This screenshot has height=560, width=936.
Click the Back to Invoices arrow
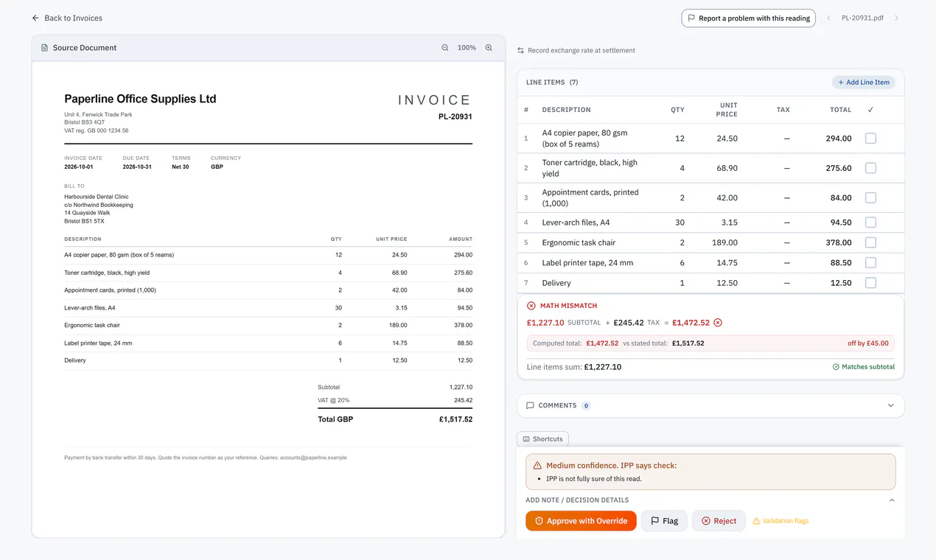tap(35, 18)
